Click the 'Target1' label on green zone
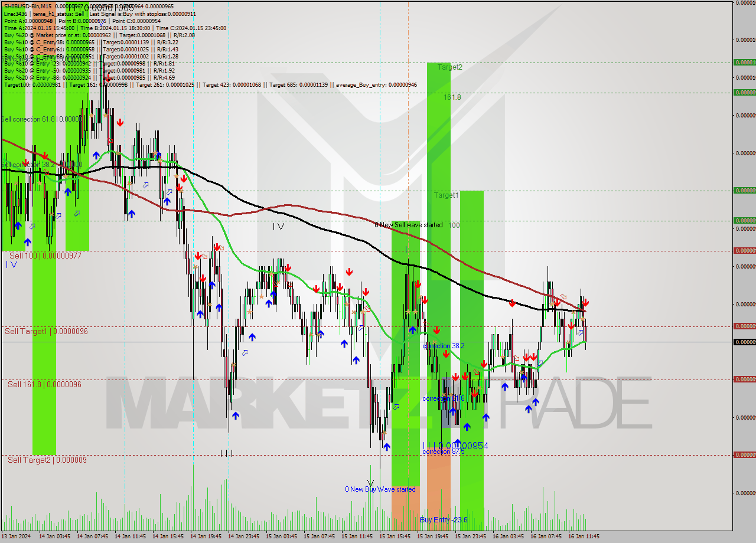756x543 pixels. click(446, 195)
